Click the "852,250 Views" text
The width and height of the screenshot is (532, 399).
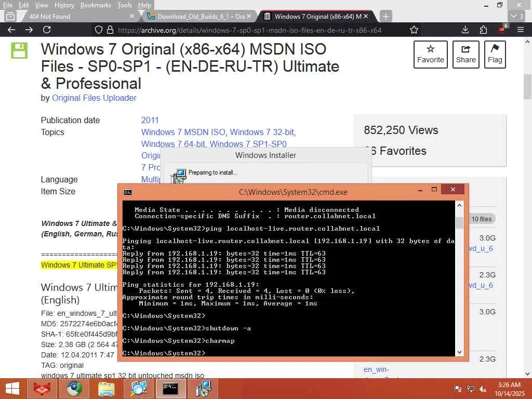(x=401, y=130)
